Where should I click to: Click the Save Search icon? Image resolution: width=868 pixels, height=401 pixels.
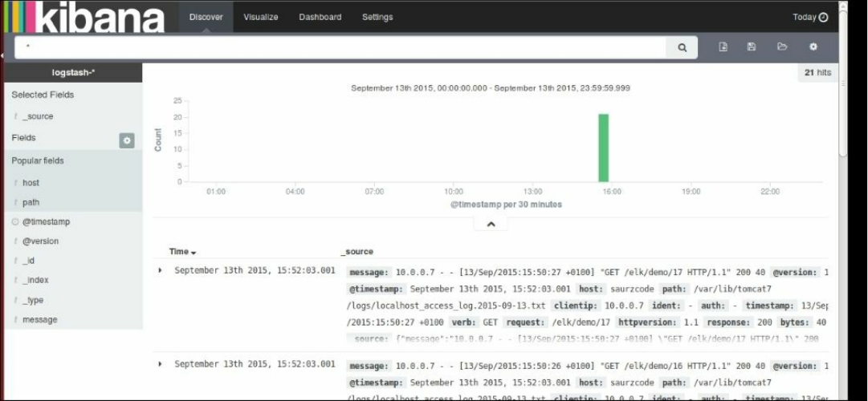(x=752, y=47)
